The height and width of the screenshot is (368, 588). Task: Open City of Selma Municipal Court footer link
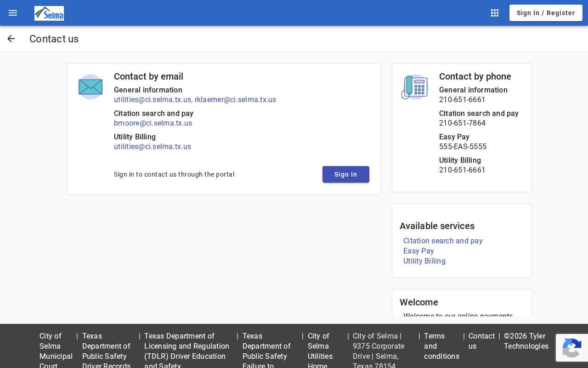pyautogui.click(x=56, y=351)
